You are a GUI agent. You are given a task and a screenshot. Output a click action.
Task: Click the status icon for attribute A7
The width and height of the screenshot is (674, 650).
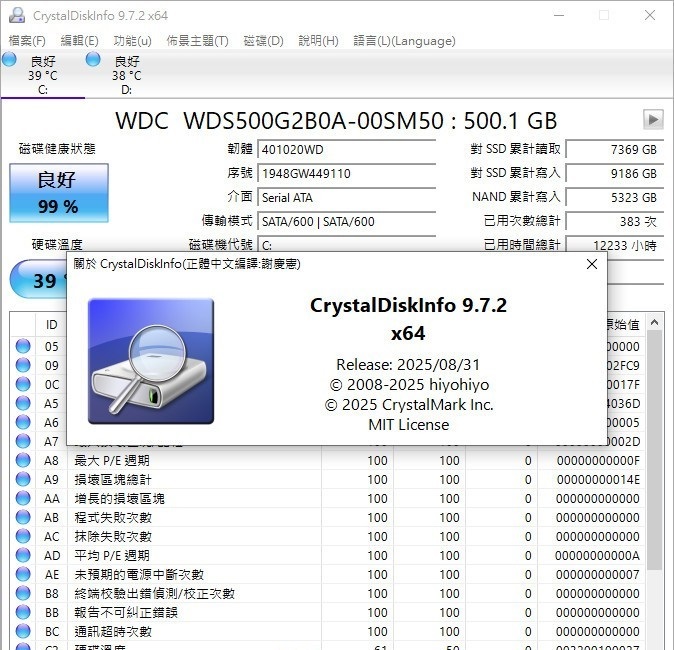[x=23, y=441]
